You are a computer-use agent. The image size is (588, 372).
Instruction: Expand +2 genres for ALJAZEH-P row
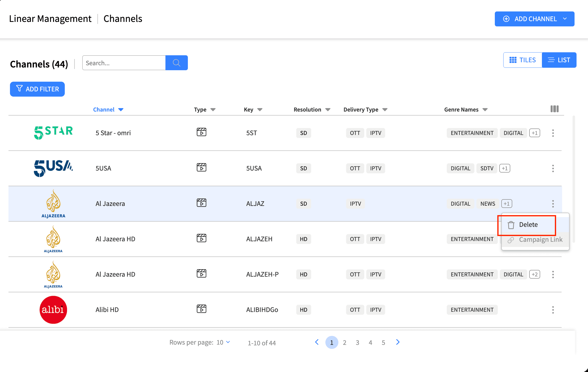(535, 274)
